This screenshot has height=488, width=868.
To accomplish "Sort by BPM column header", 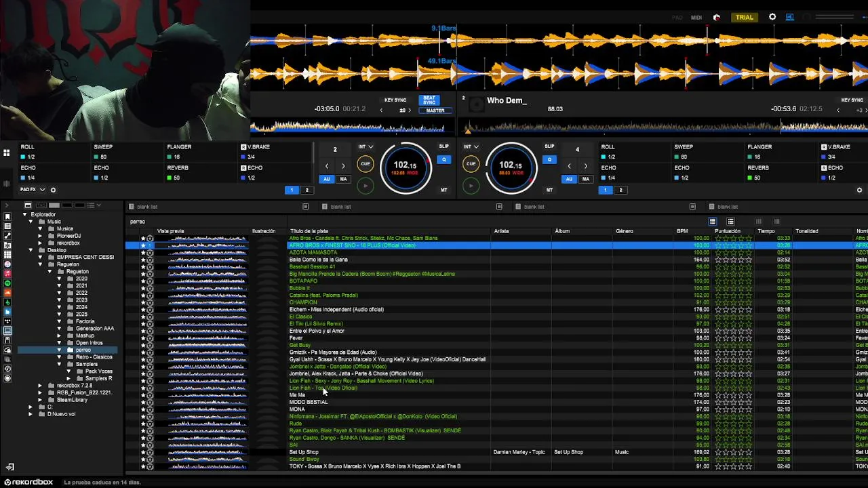I will [x=682, y=231].
